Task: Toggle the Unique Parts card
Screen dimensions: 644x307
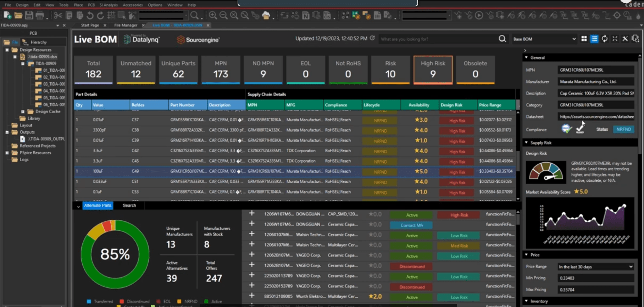Action: 178,70
